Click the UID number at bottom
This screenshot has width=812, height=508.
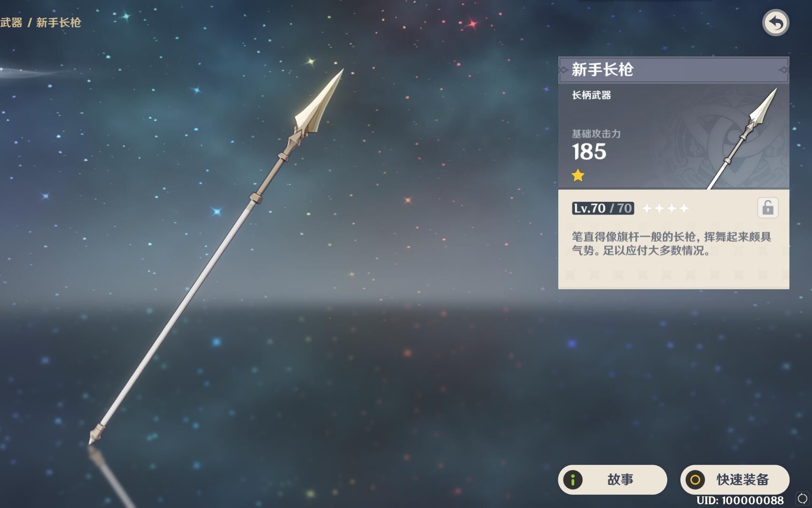pos(740,500)
